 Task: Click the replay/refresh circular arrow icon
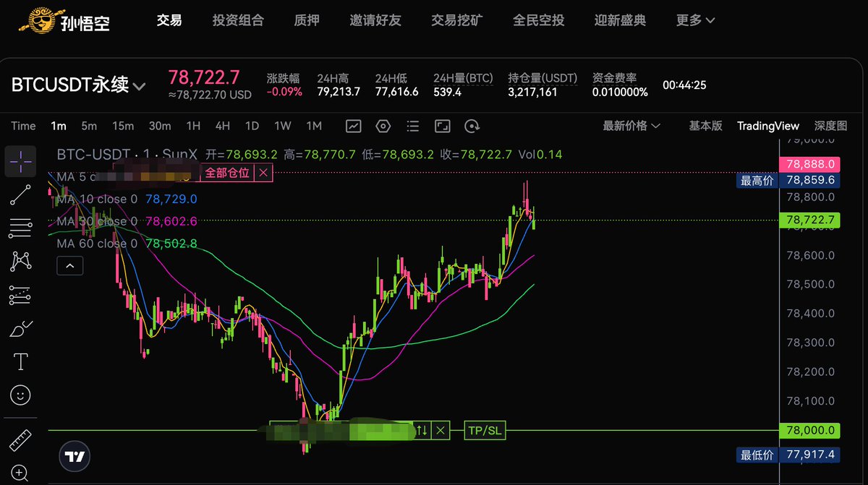point(472,126)
